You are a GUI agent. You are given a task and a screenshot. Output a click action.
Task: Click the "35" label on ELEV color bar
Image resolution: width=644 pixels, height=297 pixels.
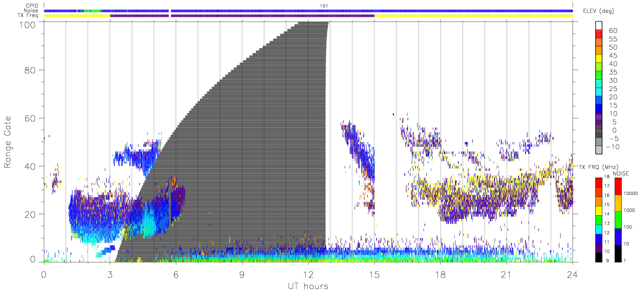point(613,72)
